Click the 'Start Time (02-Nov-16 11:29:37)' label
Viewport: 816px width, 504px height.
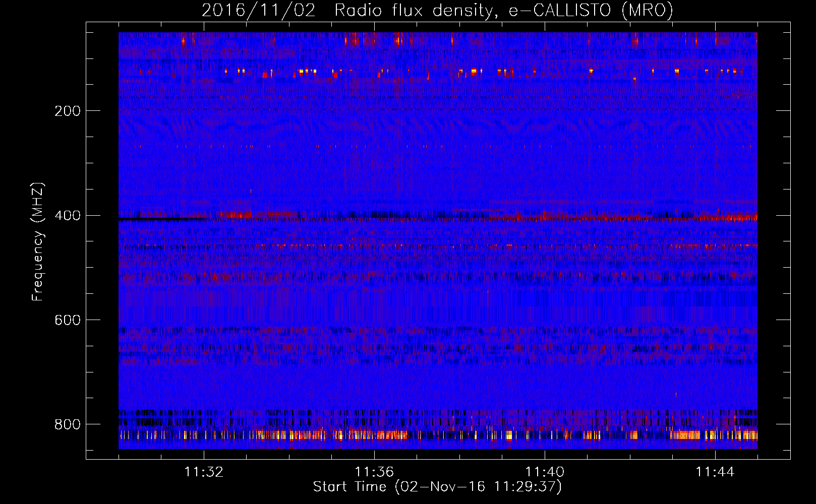[437, 487]
